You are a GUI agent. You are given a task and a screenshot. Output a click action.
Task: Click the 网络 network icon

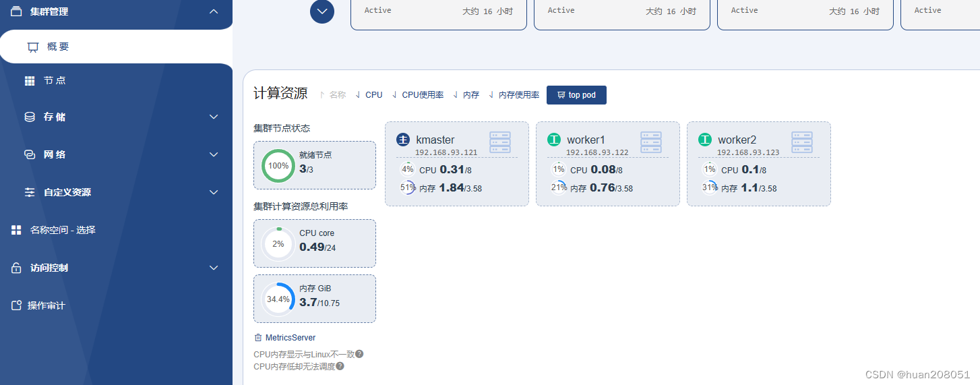(x=30, y=154)
